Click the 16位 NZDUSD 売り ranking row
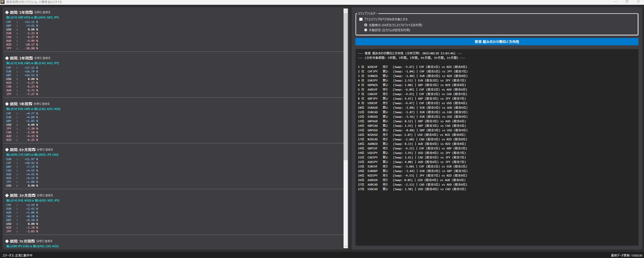This screenshot has height=258, width=644. click(x=412, y=135)
